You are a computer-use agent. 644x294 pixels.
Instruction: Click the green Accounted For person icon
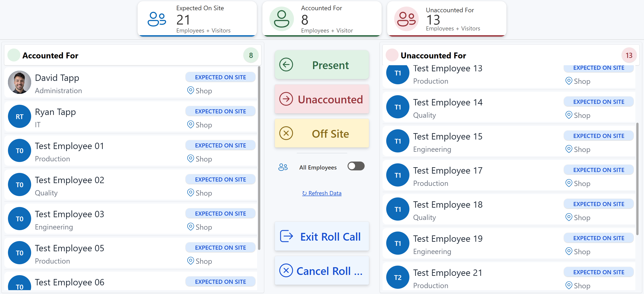[281, 19]
